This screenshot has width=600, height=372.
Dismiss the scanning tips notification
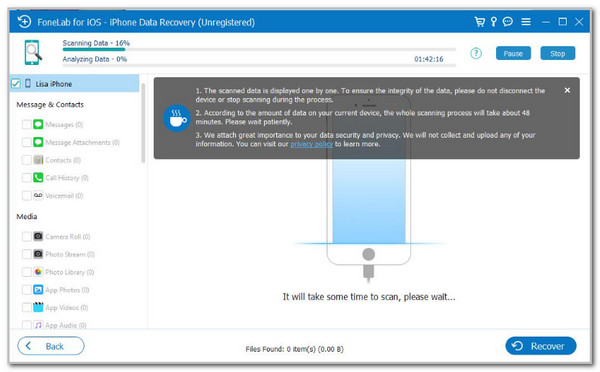point(567,90)
